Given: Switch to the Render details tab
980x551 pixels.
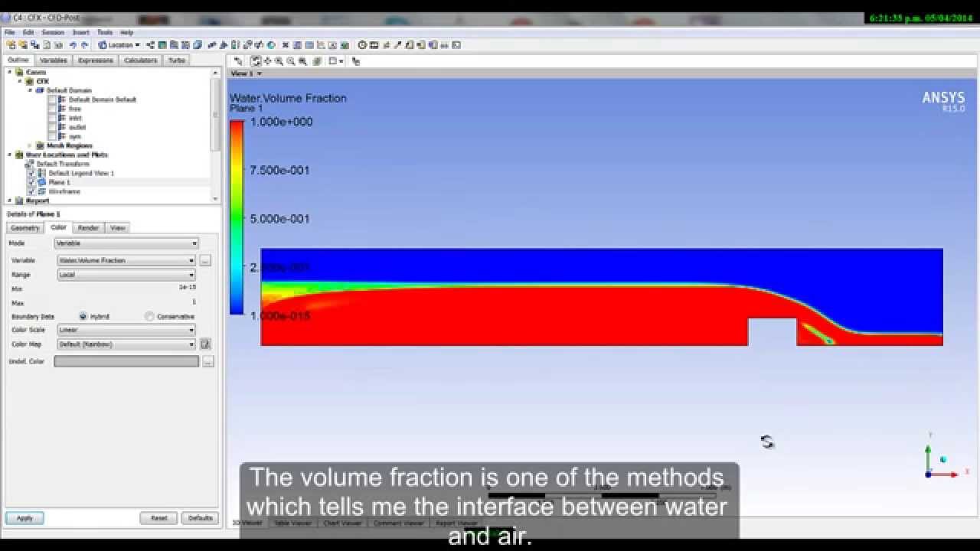Looking at the screenshot, I should tap(88, 227).
